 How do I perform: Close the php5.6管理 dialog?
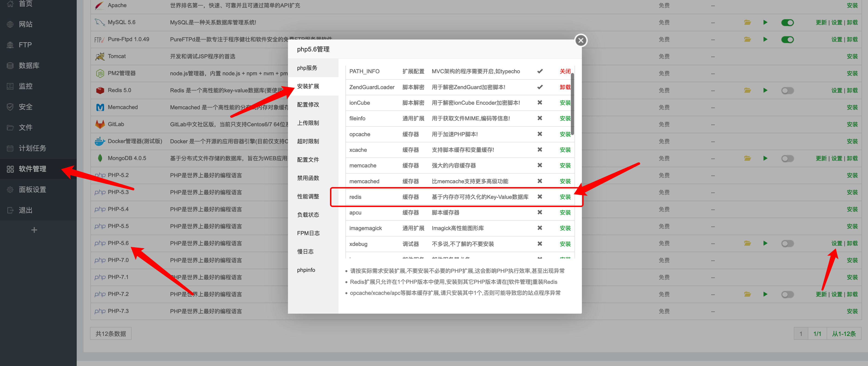[x=581, y=40]
